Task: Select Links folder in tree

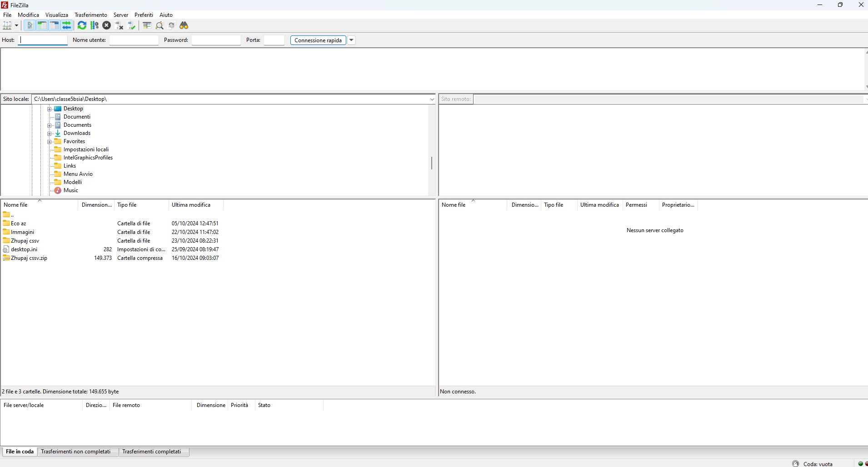Action: 70,166
